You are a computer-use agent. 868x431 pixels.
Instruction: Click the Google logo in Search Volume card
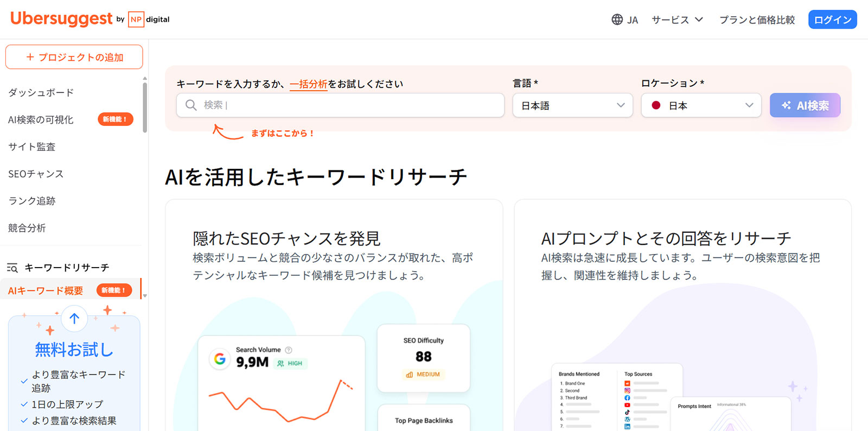coord(220,359)
